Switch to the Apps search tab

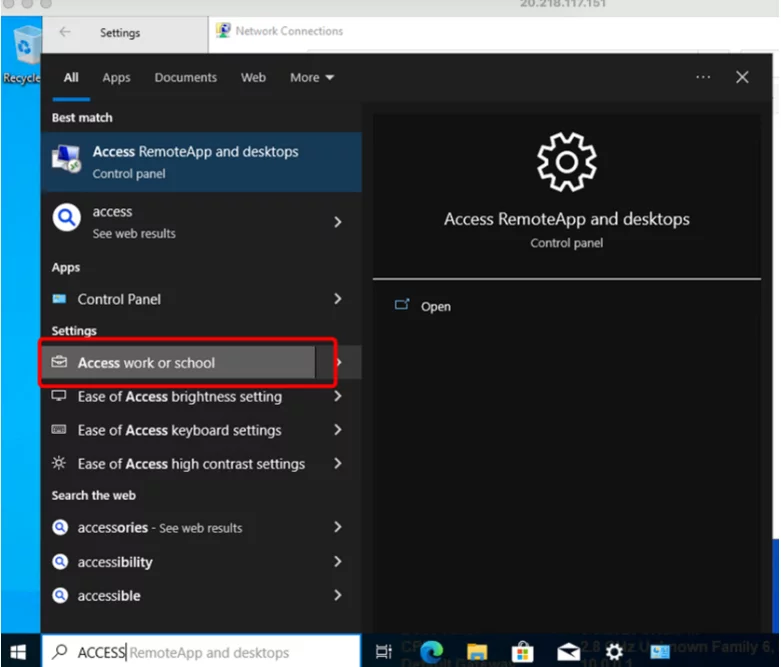click(x=117, y=78)
